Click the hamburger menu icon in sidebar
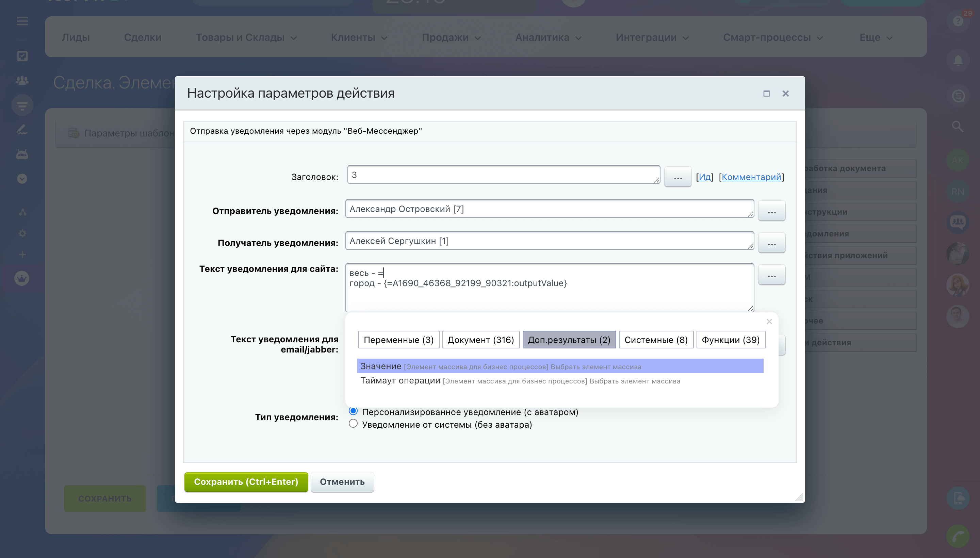980x558 pixels. (x=22, y=21)
